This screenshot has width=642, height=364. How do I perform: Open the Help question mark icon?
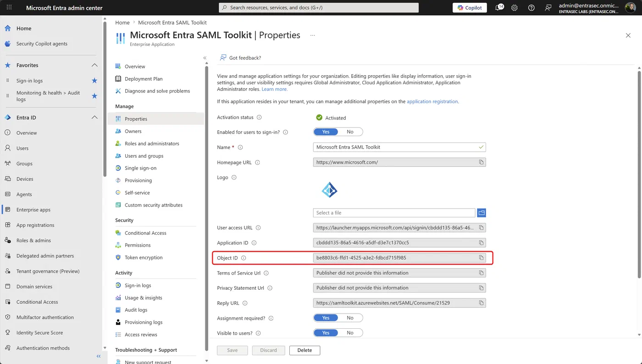click(531, 8)
